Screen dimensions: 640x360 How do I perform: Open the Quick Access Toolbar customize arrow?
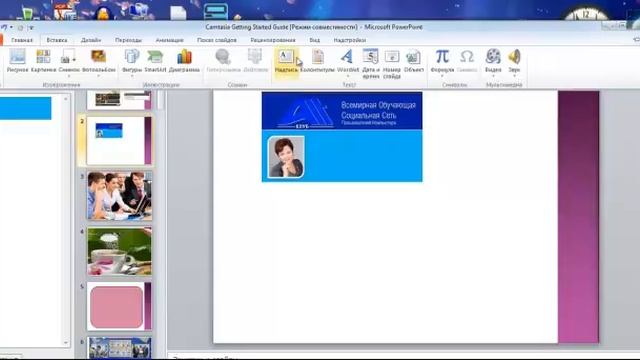click(31, 27)
